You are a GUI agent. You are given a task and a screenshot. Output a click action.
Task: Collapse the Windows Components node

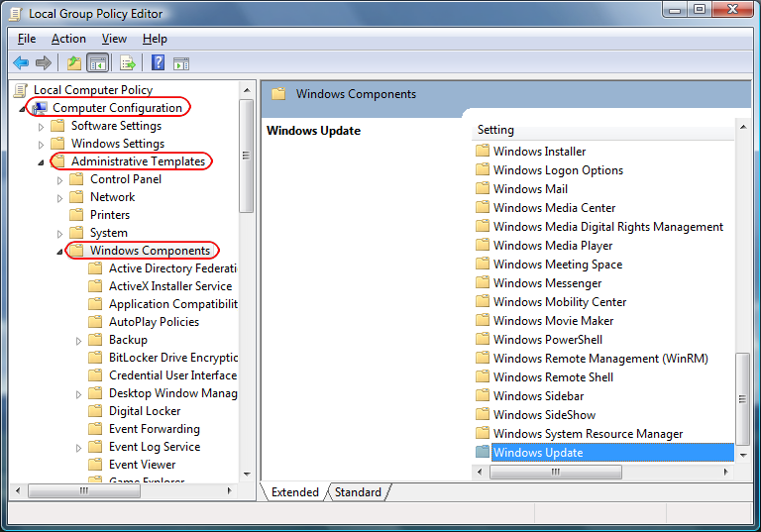click(x=60, y=252)
